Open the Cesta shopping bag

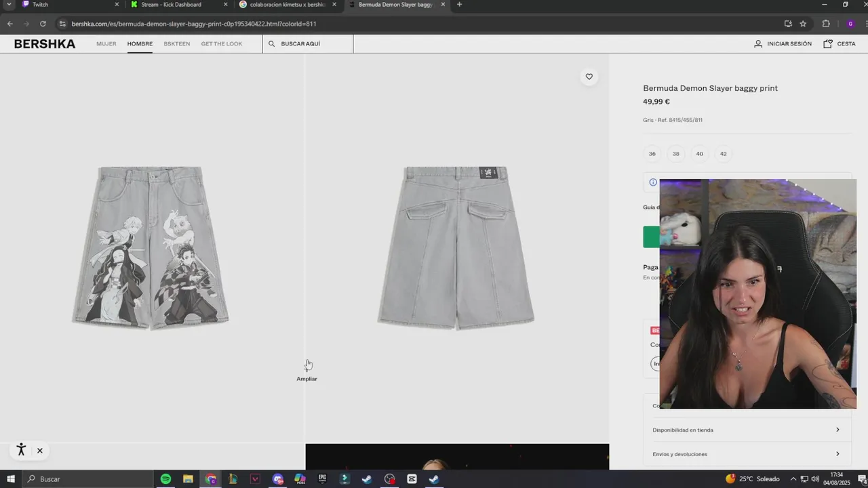[x=828, y=44]
